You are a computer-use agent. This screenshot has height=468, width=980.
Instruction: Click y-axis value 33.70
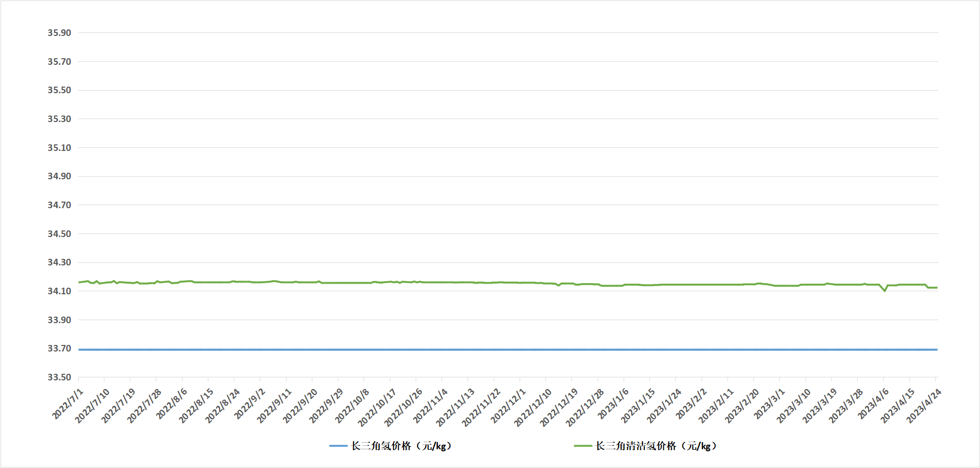pos(59,348)
